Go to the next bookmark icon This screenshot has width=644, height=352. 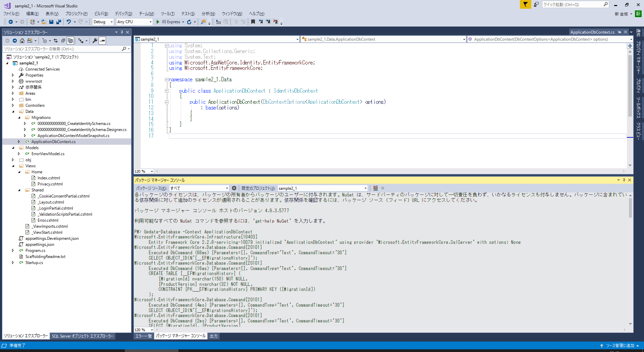(268, 22)
